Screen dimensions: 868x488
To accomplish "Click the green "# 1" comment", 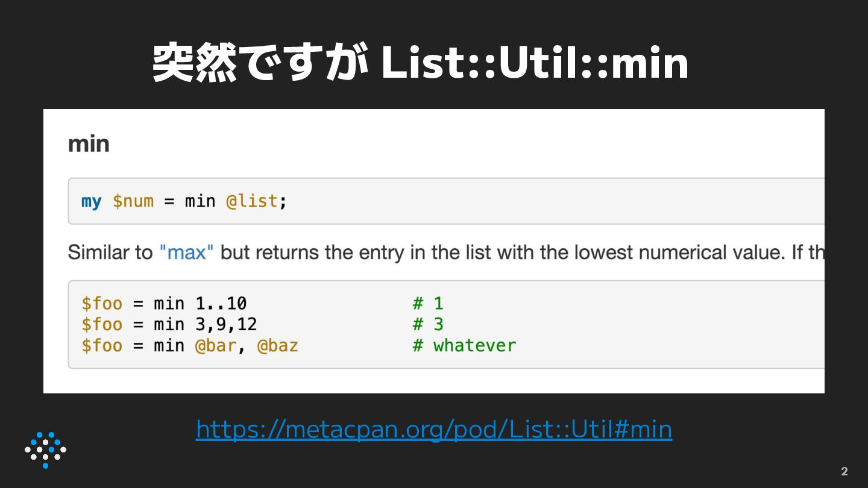I will (428, 303).
